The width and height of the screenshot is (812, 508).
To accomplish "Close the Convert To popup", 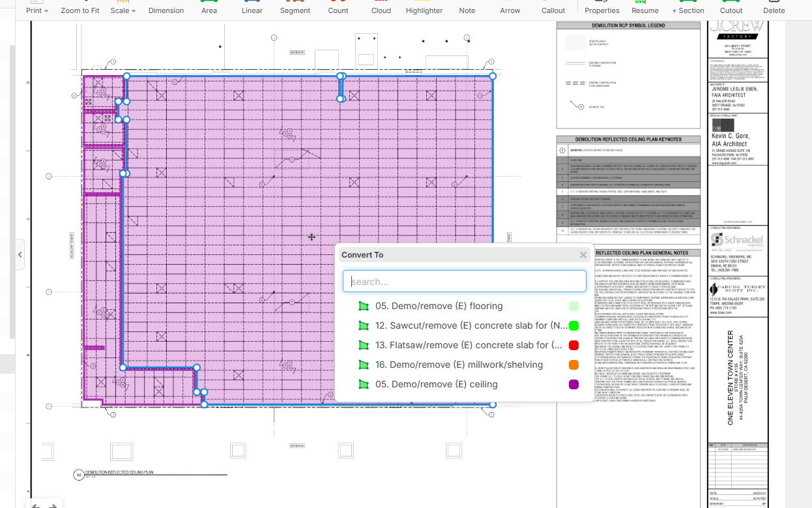I will tap(583, 255).
